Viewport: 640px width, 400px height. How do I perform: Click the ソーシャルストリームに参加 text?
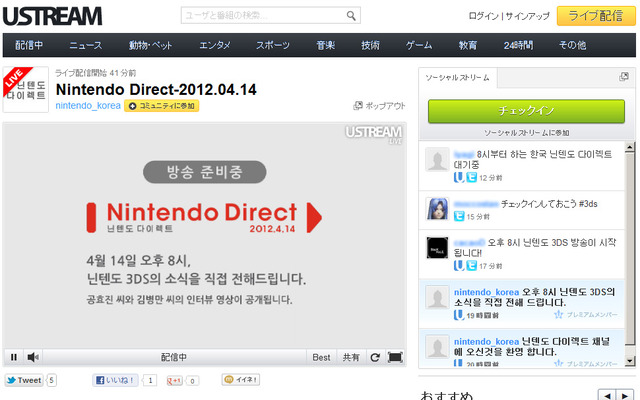(x=526, y=133)
